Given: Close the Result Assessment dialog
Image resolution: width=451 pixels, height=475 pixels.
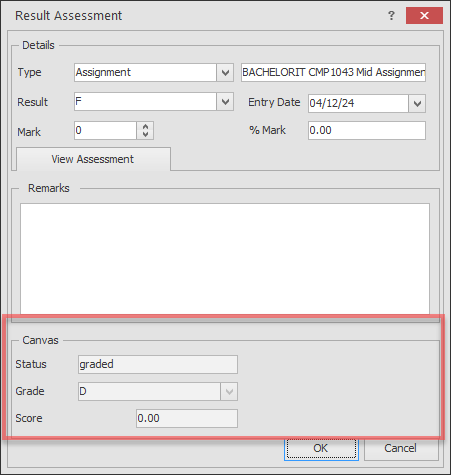Looking at the screenshot, I should [424, 15].
